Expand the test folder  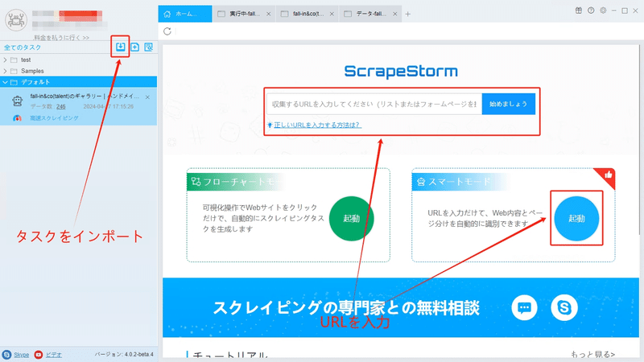tap(5, 60)
